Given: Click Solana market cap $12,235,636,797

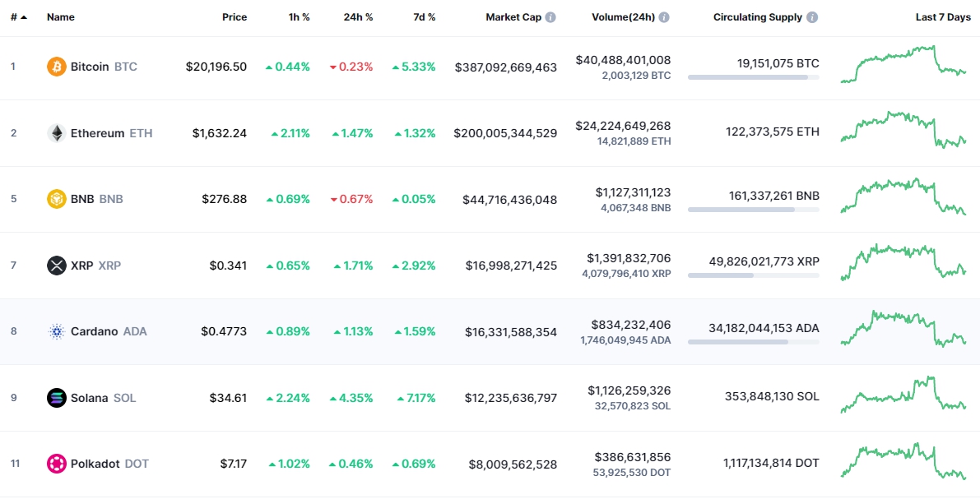Looking at the screenshot, I should [511, 398].
